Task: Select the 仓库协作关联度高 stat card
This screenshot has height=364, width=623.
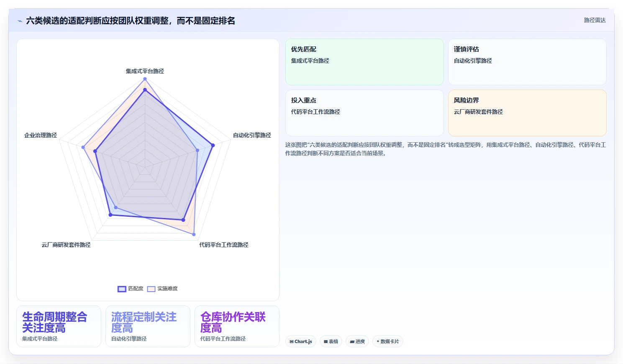Action: click(237, 326)
